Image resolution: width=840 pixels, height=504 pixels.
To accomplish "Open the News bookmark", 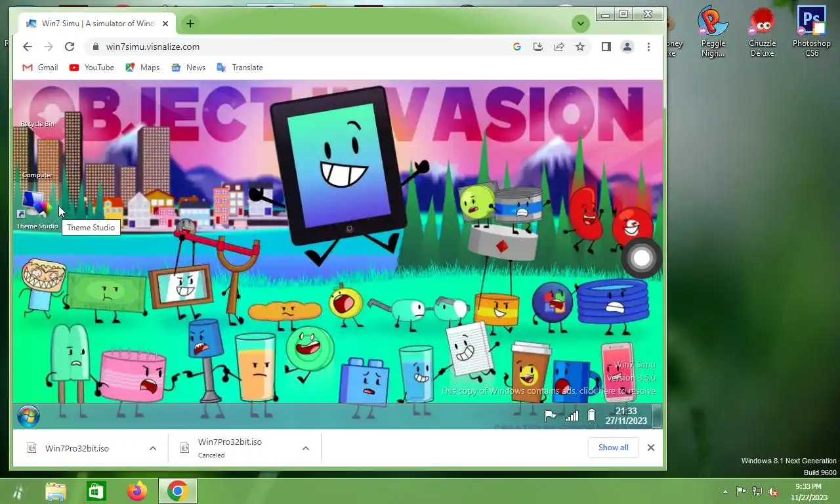I will pyautogui.click(x=188, y=68).
